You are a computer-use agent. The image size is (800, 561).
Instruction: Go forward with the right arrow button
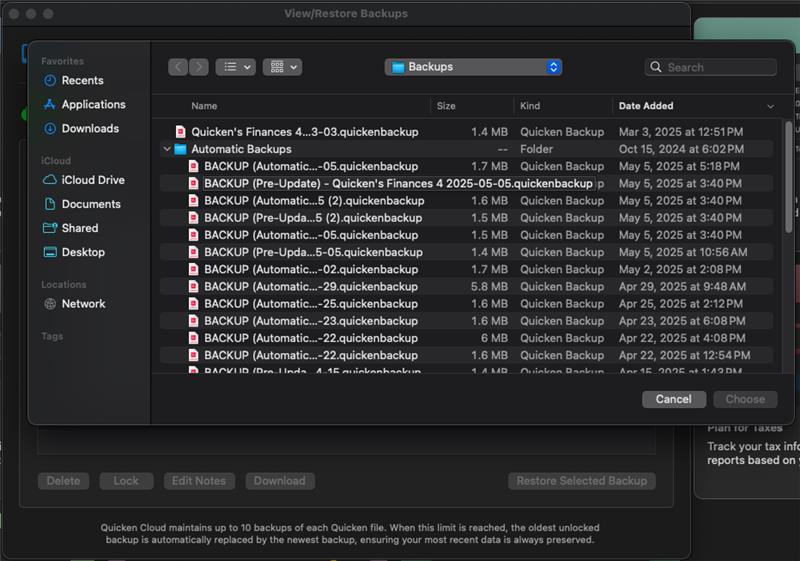pyautogui.click(x=198, y=67)
